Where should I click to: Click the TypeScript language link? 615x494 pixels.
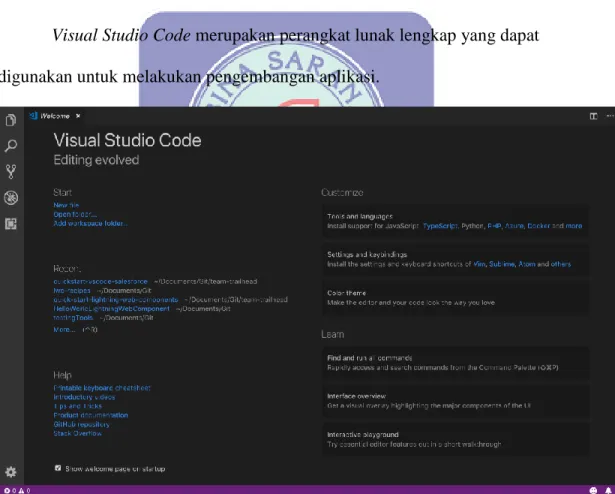(x=440, y=226)
